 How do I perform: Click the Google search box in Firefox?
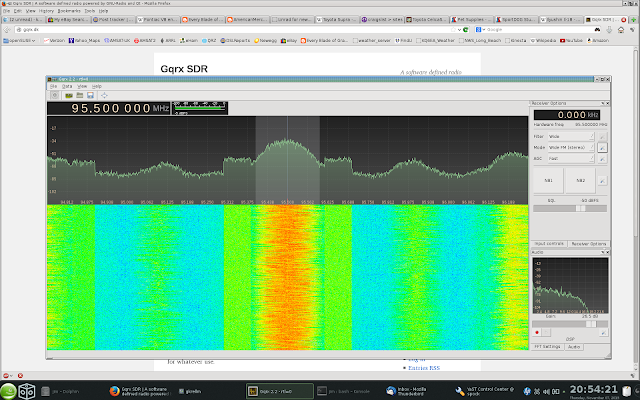(539, 30)
